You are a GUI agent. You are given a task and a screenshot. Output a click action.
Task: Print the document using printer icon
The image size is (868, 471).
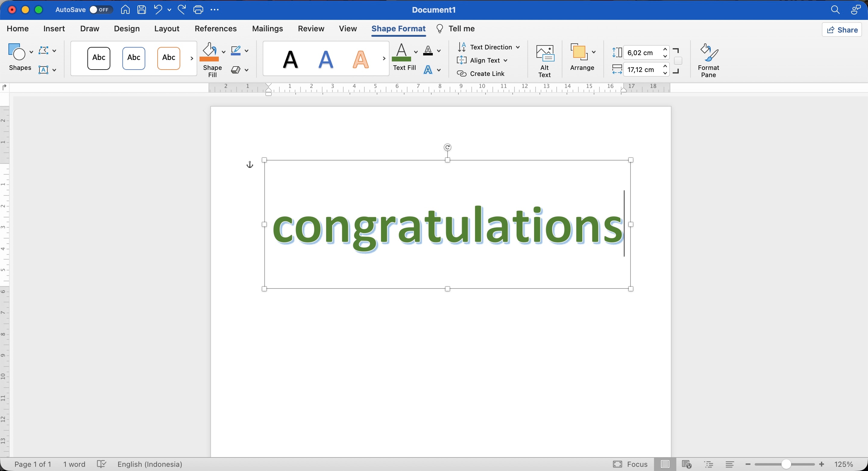[x=198, y=10]
